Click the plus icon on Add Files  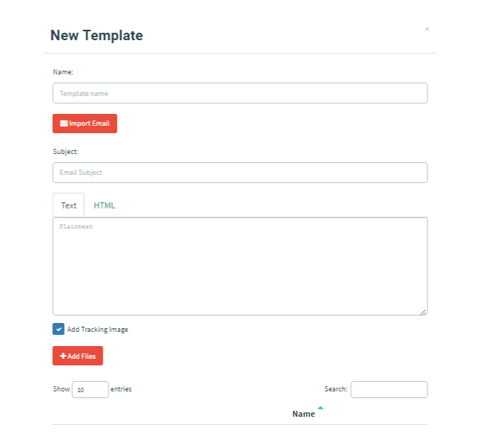[63, 356]
